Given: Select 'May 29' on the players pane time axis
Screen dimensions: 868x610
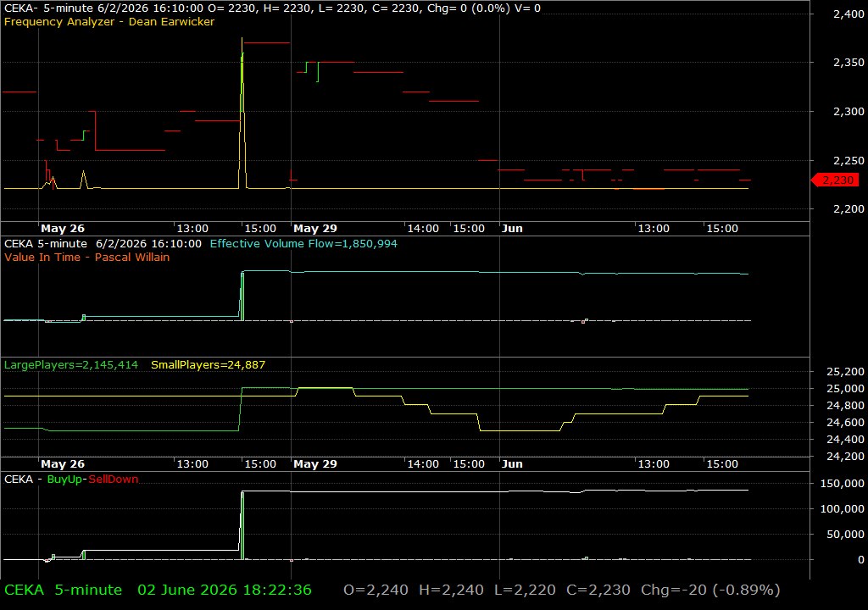Looking at the screenshot, I should pos(315,464).
